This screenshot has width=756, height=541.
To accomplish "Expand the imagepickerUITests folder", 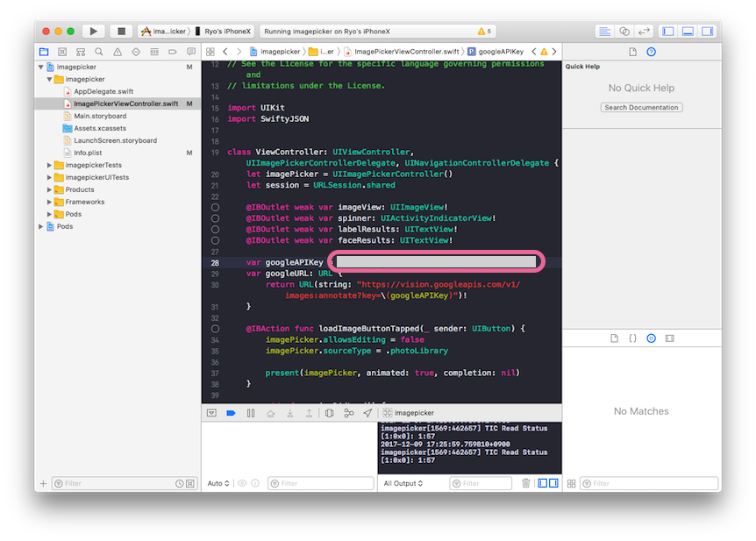I will 49,177.
